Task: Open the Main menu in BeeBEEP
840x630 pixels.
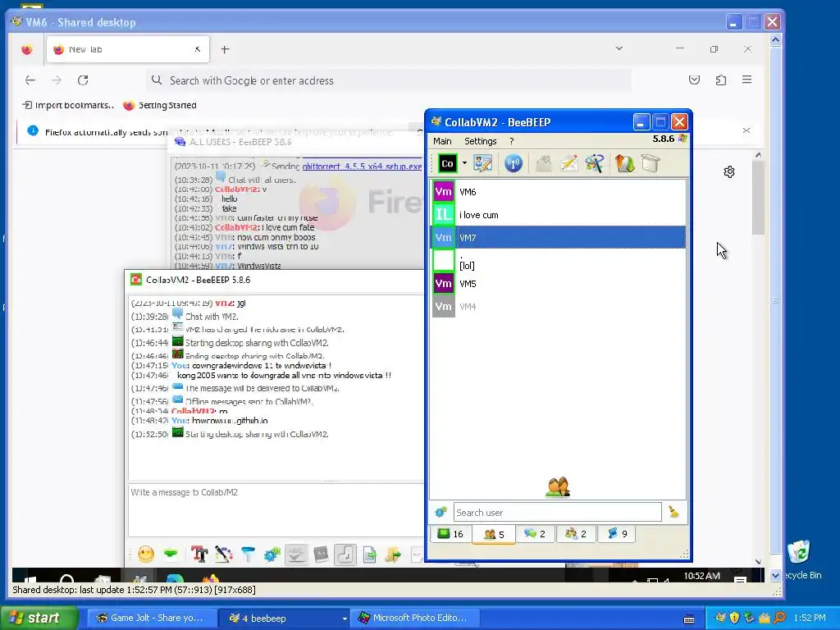Action: point(442,141)
